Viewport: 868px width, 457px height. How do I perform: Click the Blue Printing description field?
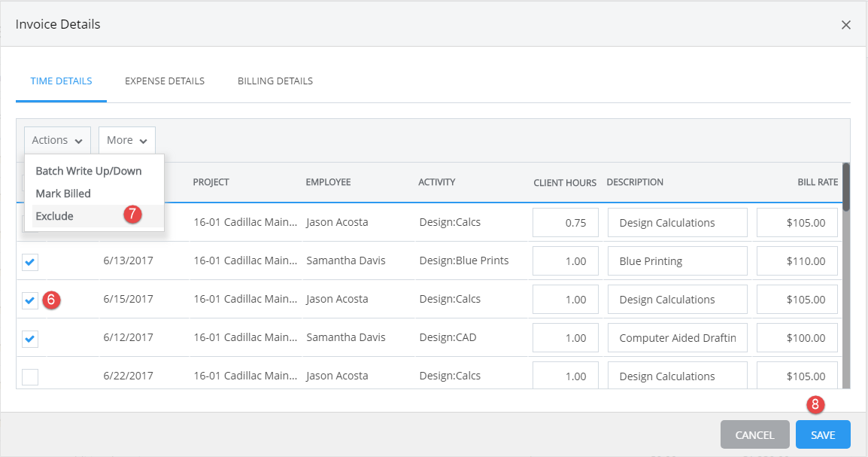click(677, 260)
